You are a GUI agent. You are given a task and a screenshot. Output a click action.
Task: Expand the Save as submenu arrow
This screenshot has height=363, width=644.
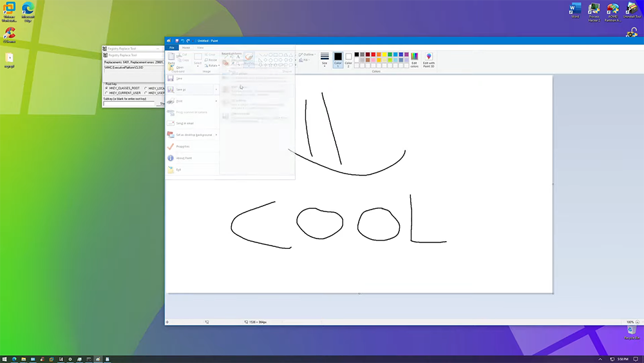(216, 89)
